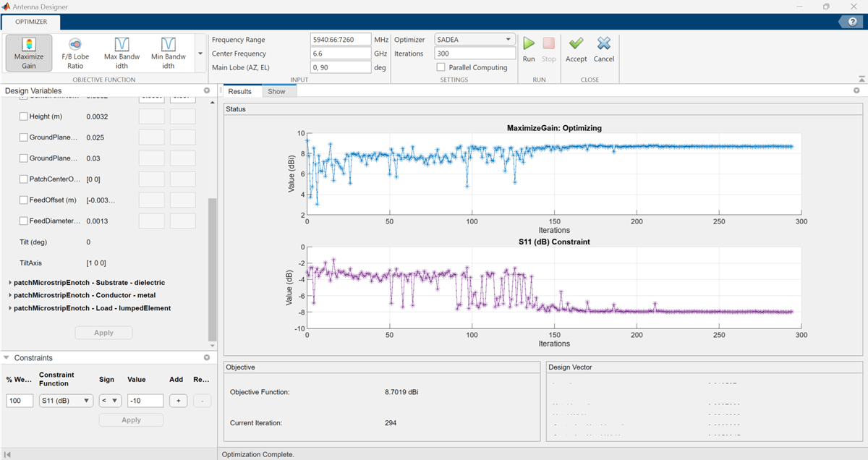Image resolution: width=868 pixels, height=460 pixels.
Task: Choose the Max Bandwidth objective function
Action: pyautogui.click(x=121, y=52)
